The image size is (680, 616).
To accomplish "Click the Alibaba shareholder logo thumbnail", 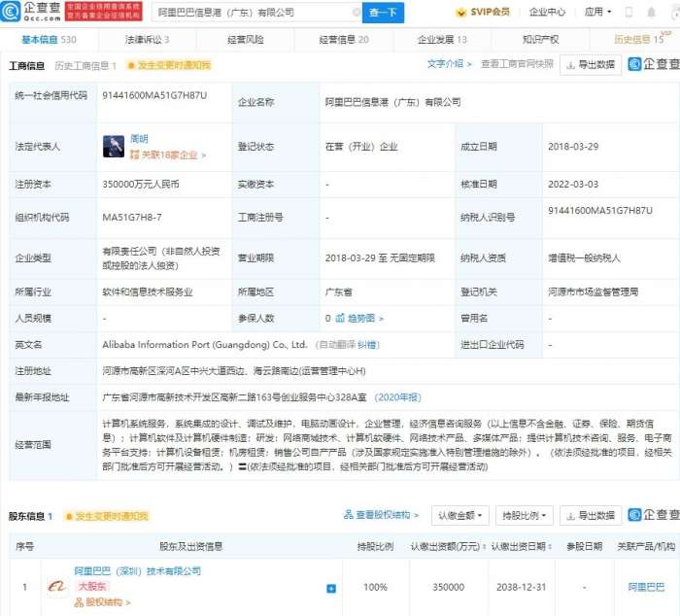I will click(57, 587).
